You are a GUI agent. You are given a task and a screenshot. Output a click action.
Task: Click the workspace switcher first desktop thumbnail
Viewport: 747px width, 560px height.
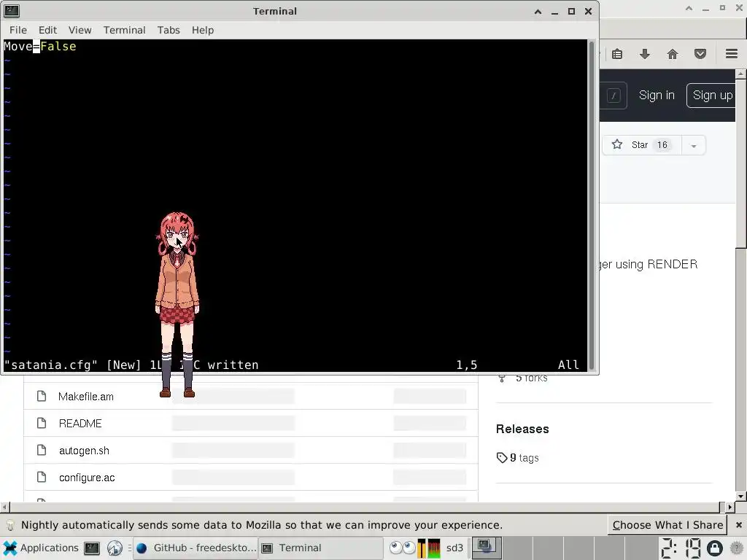tap(486, 548)
